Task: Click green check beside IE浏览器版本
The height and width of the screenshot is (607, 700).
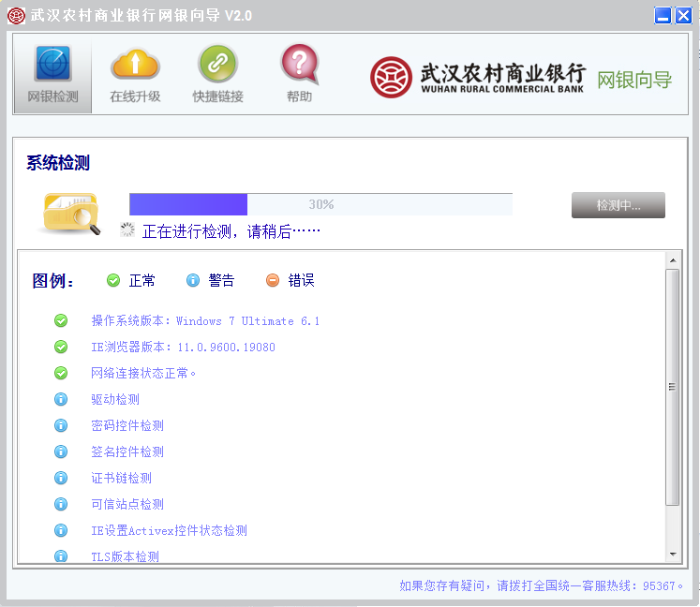Action: pos(61,347)
